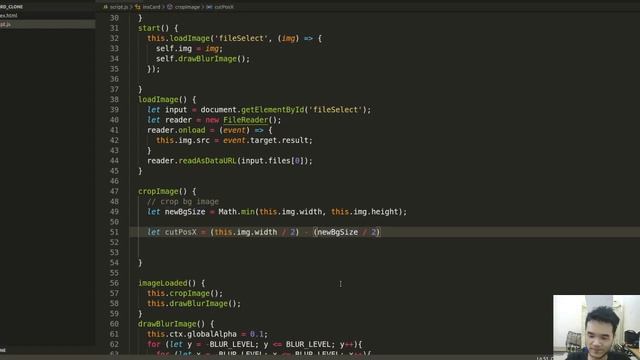Screen dimensions: 640x360
Task: Click 'this.drawBlurImage();' on line 58
Action: coord(194,304)
